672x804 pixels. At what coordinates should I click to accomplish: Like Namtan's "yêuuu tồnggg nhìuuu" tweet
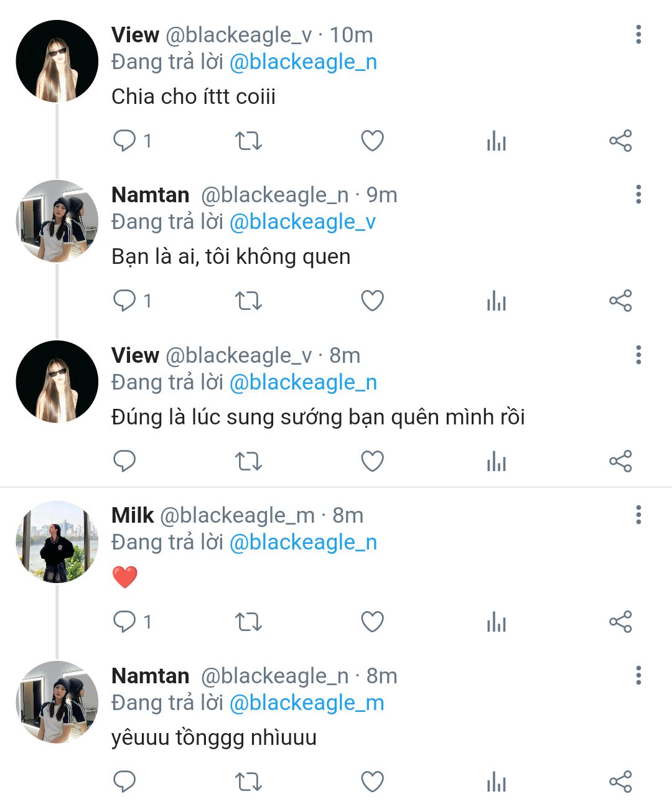372,782
